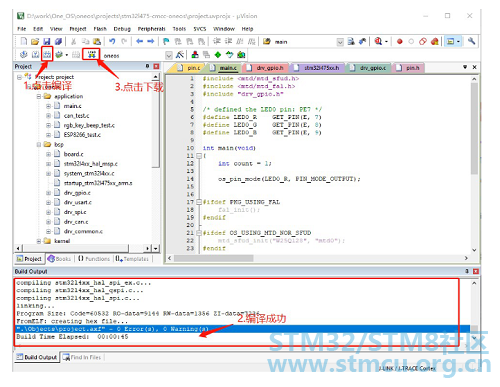Select drv_usart.c in the project tree

pyautogui.click(x=78, y=202)
